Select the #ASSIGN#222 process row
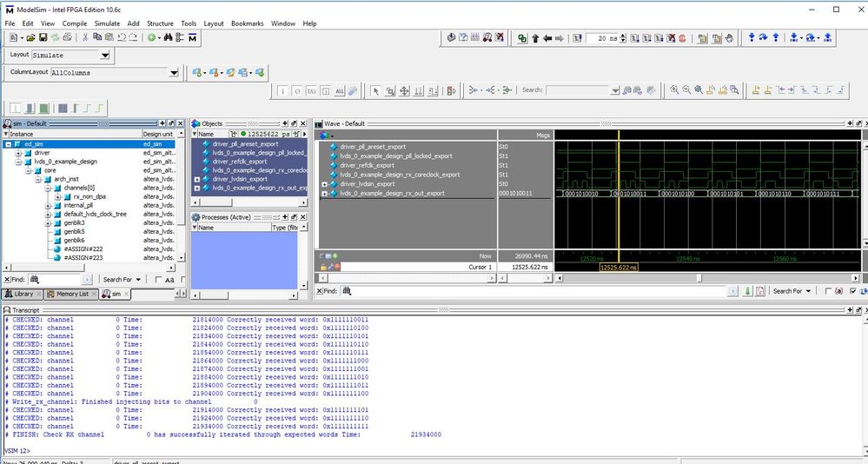868x464 pixels. point(83,249)
